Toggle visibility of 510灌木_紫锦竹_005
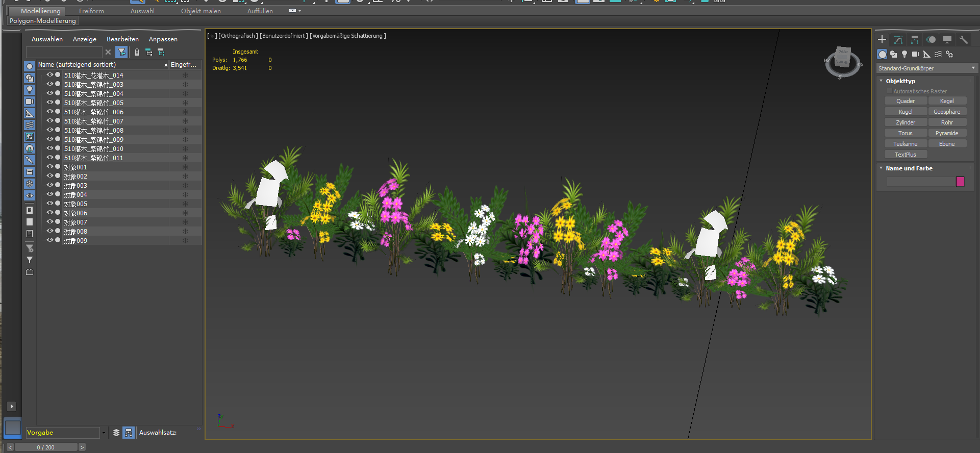 coord(50,103)
